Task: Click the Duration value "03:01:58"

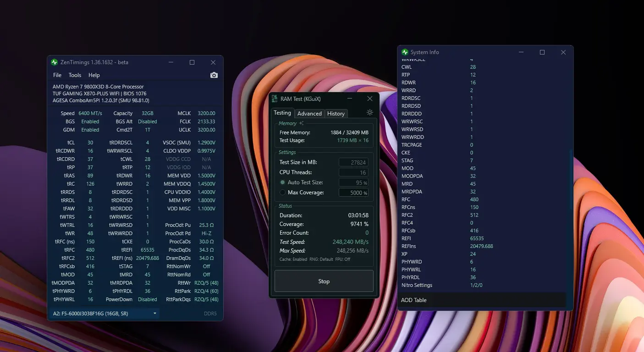Action: pos(358,215)
